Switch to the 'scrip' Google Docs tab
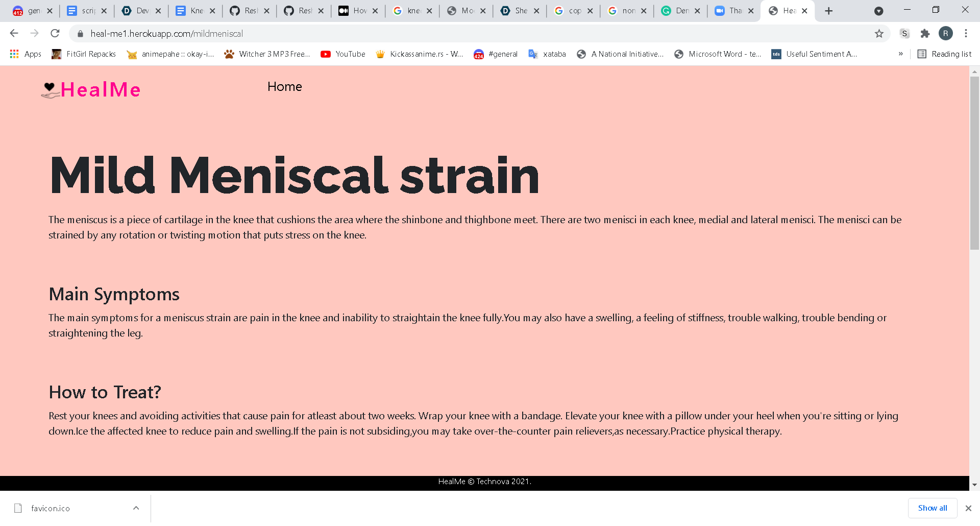The width and height of the screenshot is (980, 526). (88, 11)
